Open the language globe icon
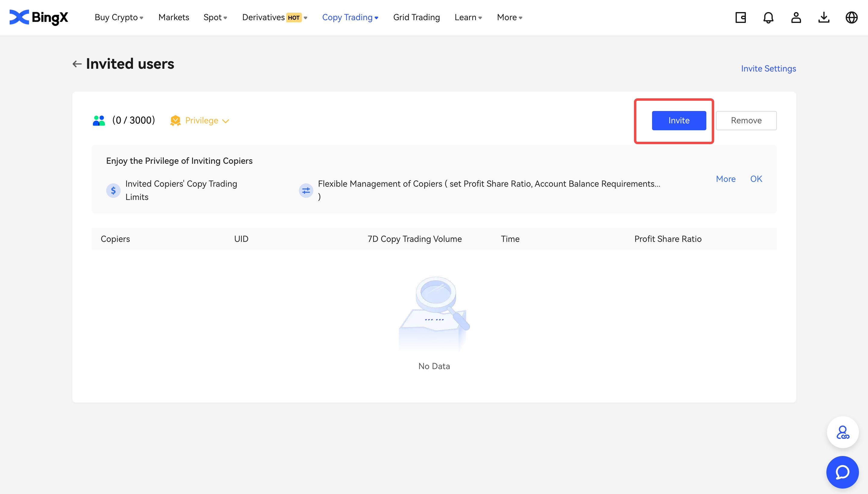 [x=851, y=17]
